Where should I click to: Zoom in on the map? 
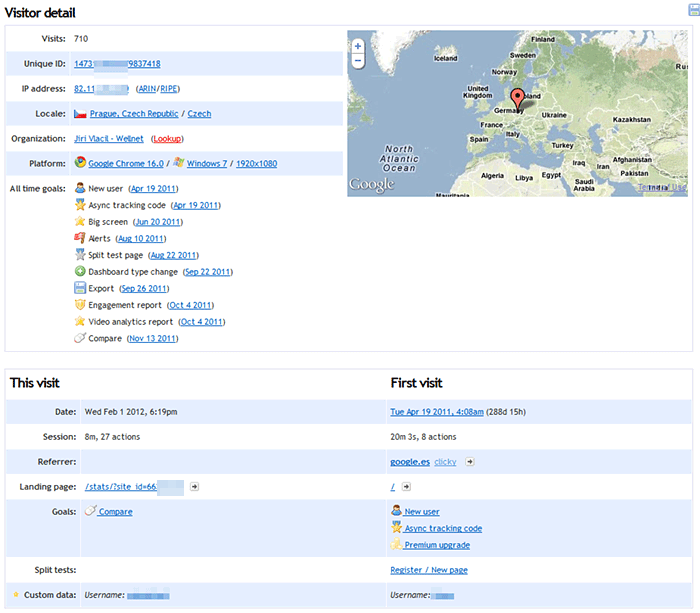coord(358,46)
